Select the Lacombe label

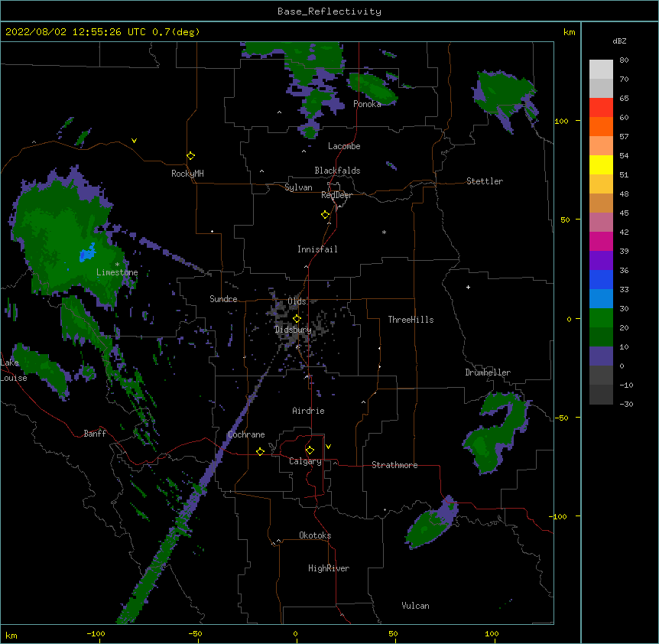[x=344, y=146]
